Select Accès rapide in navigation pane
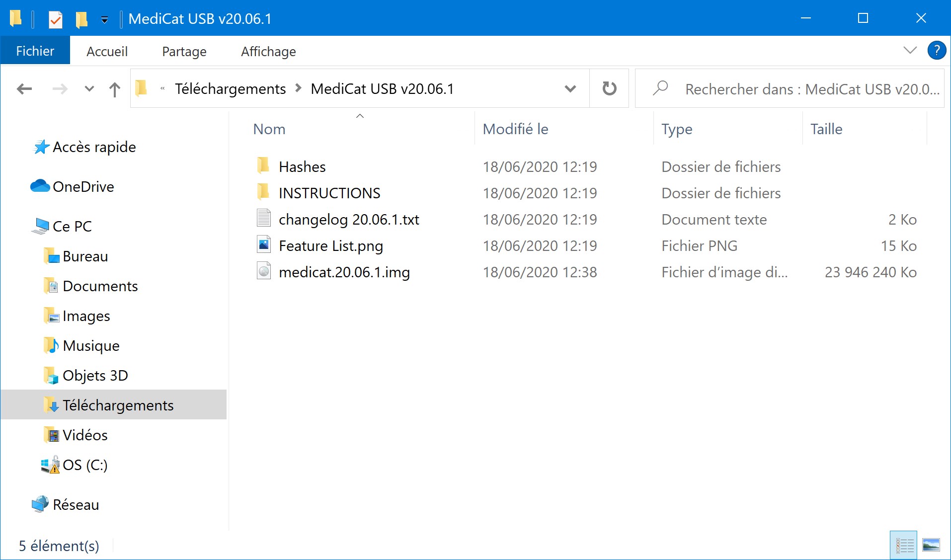 pyautogui.click(x=94, y=147)
